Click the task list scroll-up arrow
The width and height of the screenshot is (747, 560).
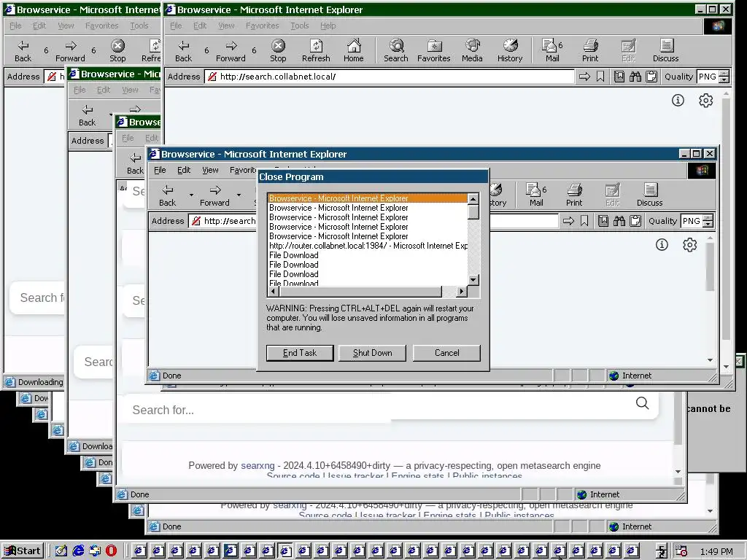click(x=473, y=199)
